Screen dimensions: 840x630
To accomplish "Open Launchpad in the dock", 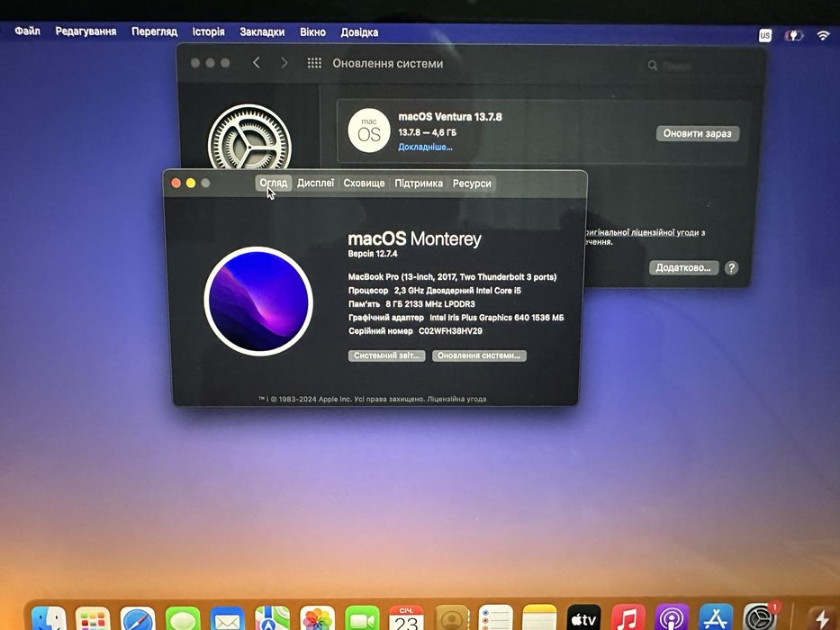I will pyautogui.click(x=94, y=619).
